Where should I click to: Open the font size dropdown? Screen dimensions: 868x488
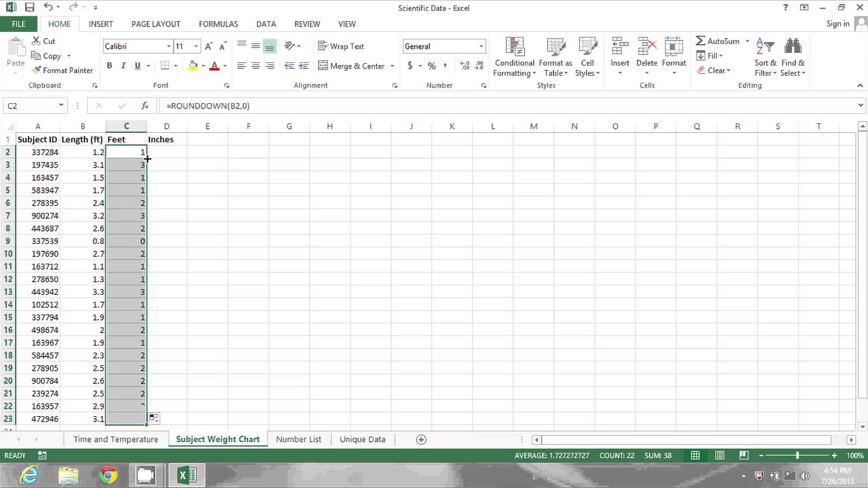pyautogui.click(x=196, y=46)
